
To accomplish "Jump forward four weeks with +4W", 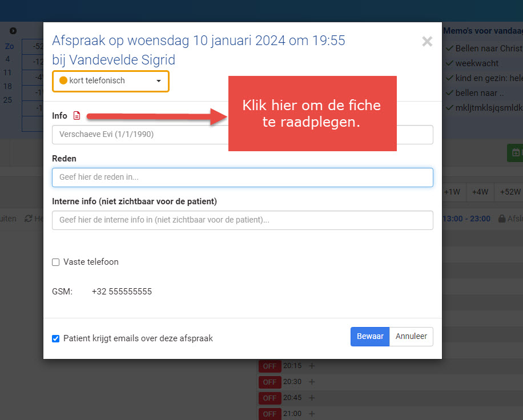I will point(480,192).
